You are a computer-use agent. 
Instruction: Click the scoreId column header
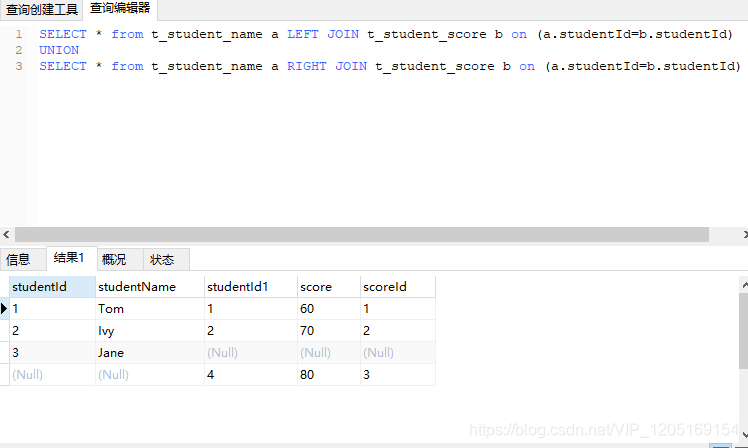pyautogui.click(x=397, y=287)
